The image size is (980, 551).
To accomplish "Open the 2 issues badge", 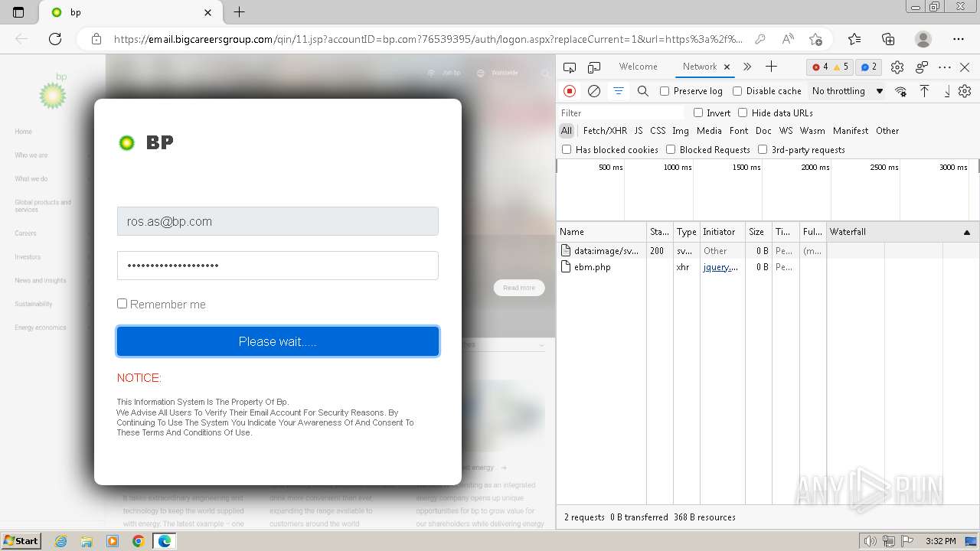I will tap(868, 67).
